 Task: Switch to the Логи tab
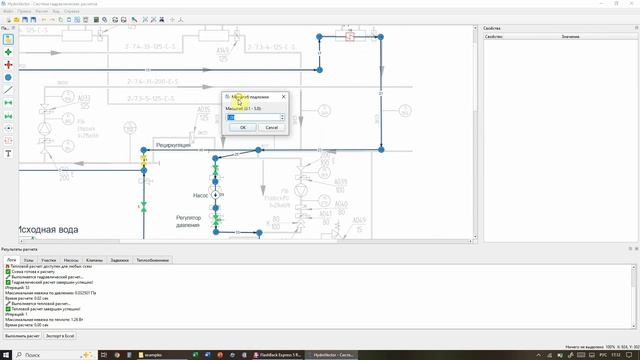(11, 260)
